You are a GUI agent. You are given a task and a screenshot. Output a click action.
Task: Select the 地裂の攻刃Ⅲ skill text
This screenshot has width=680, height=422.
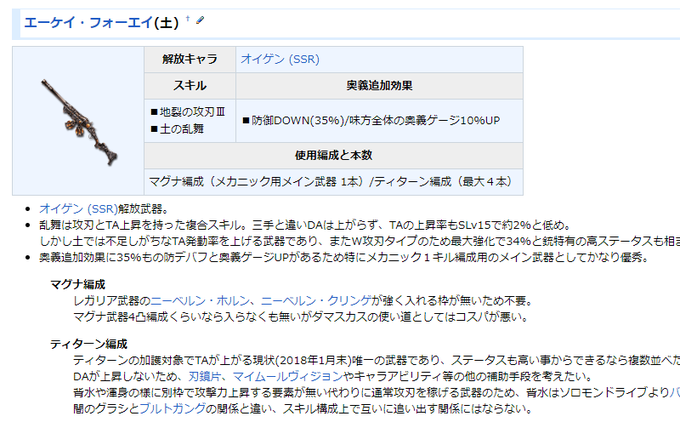192,112
